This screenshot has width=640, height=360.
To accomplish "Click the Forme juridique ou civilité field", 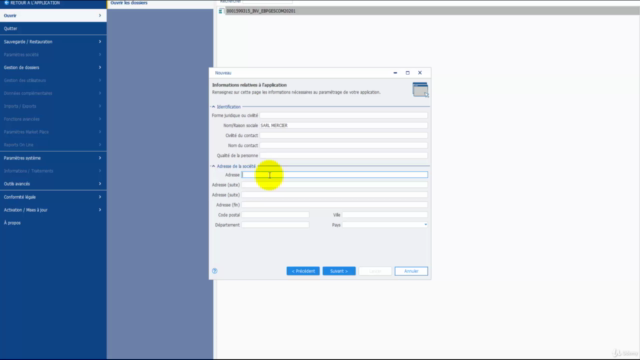I will point(344,116).
